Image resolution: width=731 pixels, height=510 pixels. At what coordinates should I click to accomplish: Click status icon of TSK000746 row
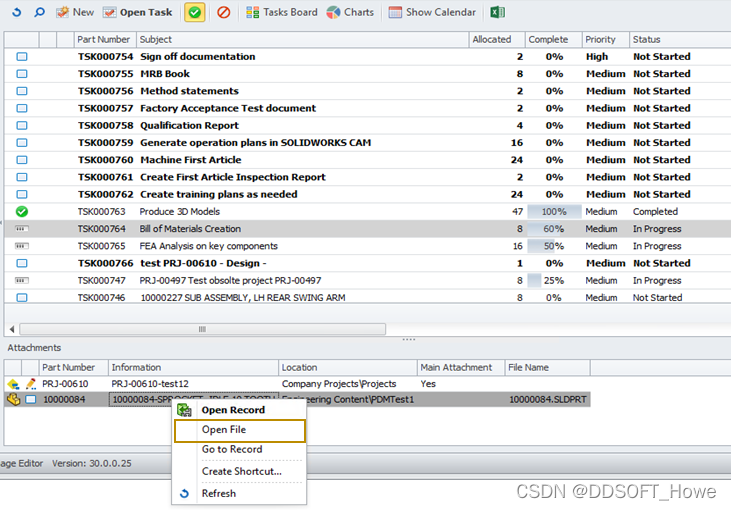[22, 297]
